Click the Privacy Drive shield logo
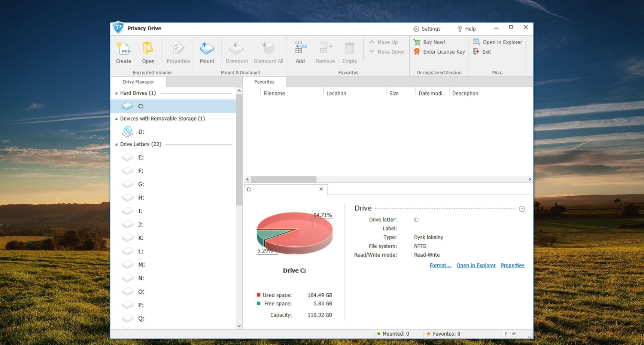 click(x=118, y=28)
